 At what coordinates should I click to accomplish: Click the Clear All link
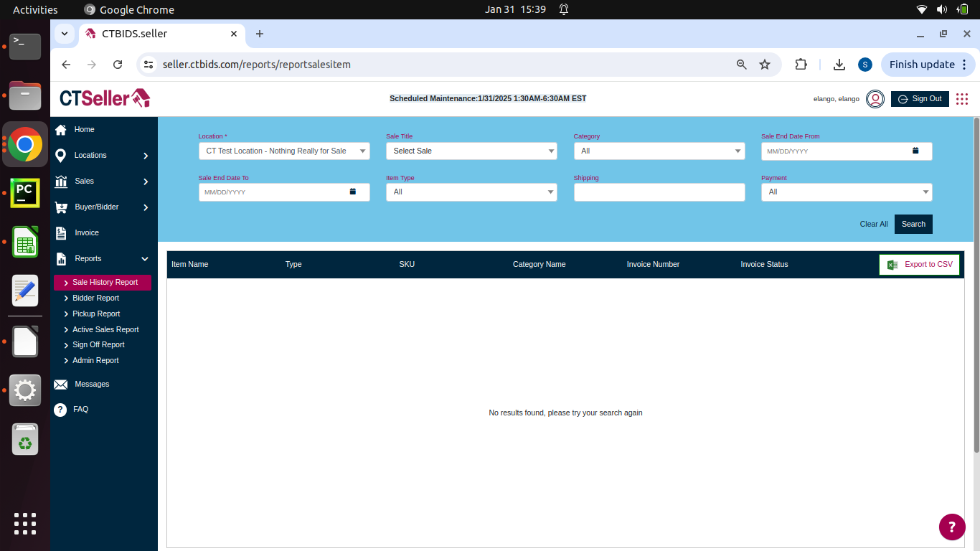pyautogui.click(x=873, y=224)
